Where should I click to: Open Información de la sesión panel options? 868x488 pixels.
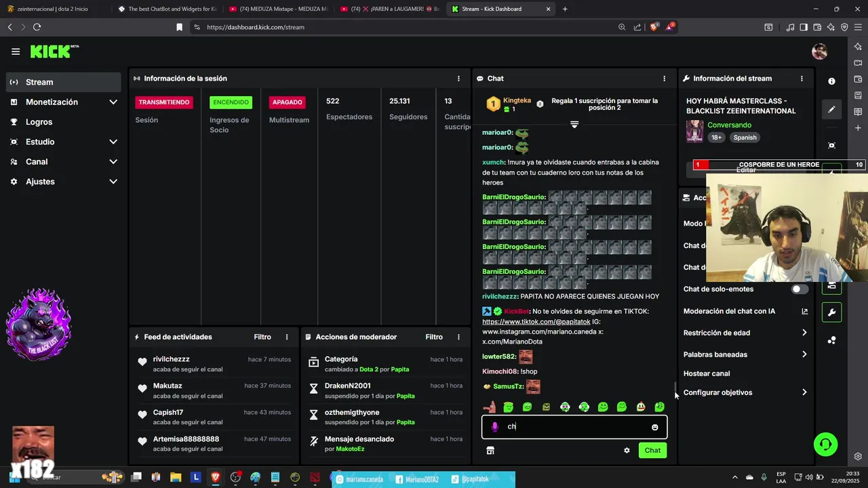[458, 79]
